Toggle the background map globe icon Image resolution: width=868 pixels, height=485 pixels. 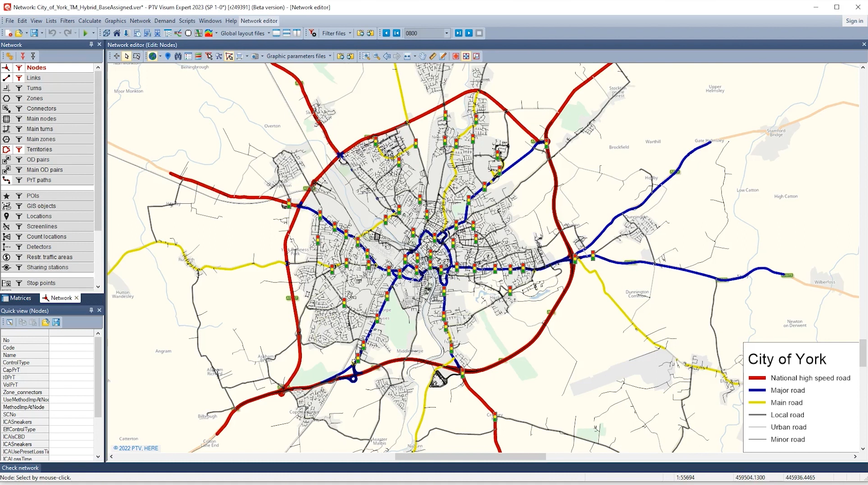point(153,56)
